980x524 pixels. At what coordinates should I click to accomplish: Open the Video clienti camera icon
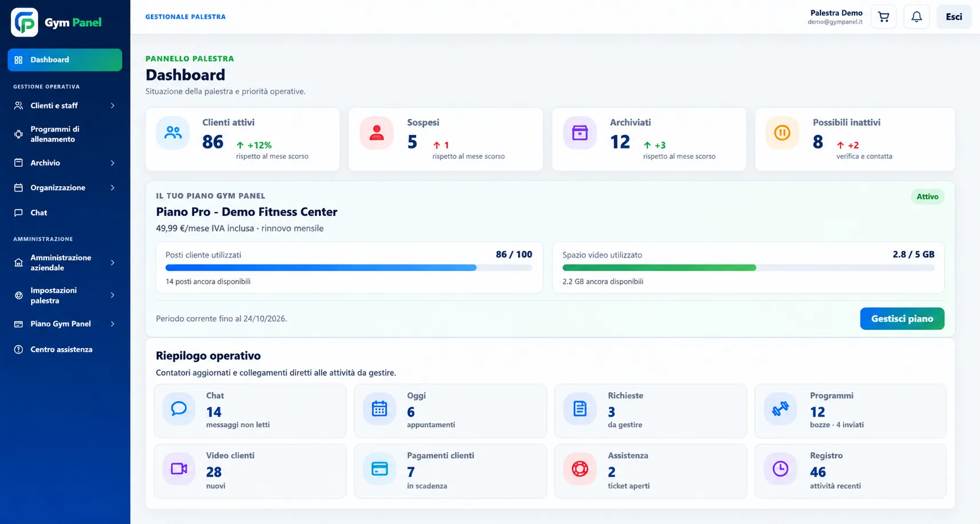[x=179, y=469]
